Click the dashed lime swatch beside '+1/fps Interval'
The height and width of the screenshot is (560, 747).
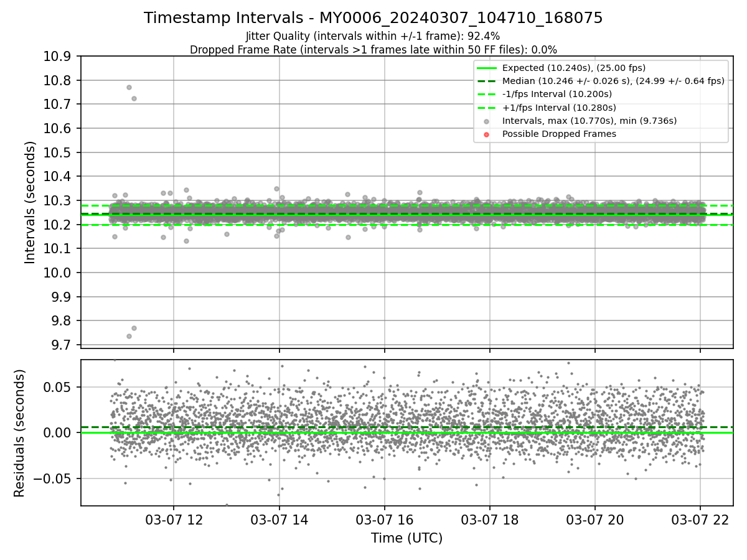[x=487, y=107]
